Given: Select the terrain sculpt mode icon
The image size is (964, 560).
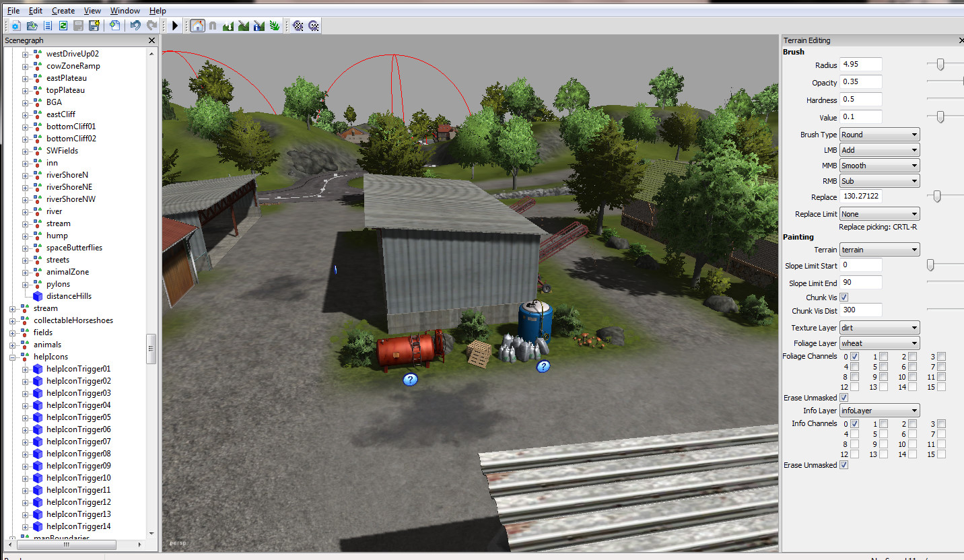Looking at the screenshot, I should (x=228, y=26).
